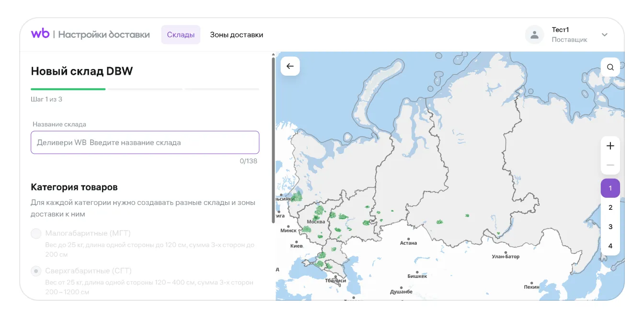Click the Улан-Батор label on the map
Screen dimensions: 644x318
(x=506, y=257)
